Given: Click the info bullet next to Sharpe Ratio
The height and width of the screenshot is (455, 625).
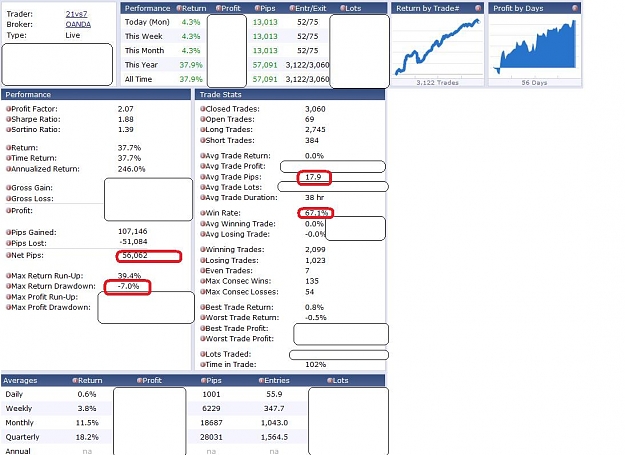Looking at the screenshot, I should [x=8, y=119].
